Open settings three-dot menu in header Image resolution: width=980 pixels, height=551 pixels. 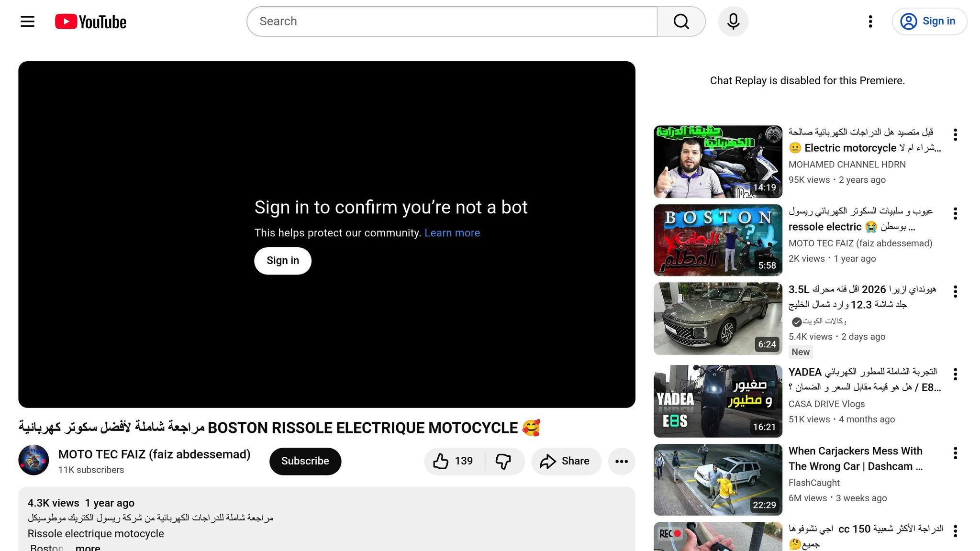(x=870, y=22)
